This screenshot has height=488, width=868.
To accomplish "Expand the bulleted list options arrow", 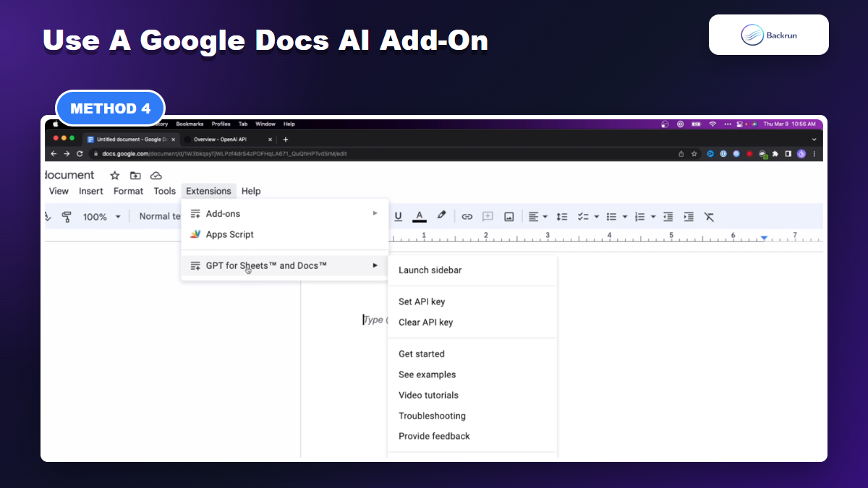I will (625, 217).
